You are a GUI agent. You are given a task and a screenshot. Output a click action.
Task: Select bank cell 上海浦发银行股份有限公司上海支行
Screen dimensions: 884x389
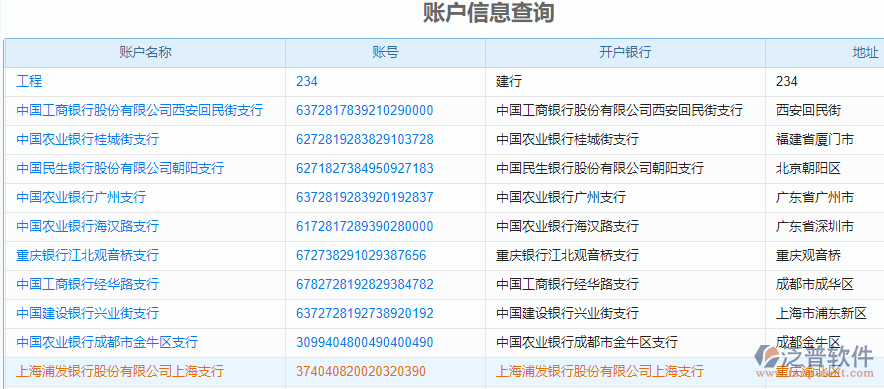[625, 371]
